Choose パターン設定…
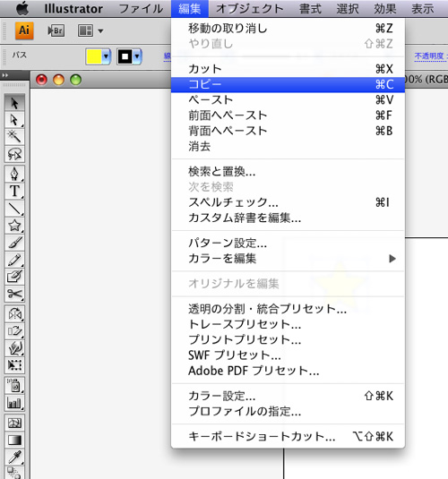448x479 pixels. pos(289,244)
